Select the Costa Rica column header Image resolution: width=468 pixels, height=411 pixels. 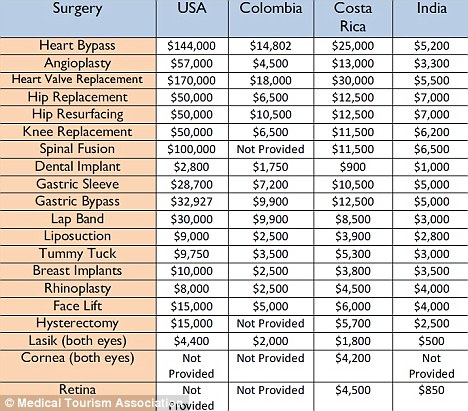[353, 17]
